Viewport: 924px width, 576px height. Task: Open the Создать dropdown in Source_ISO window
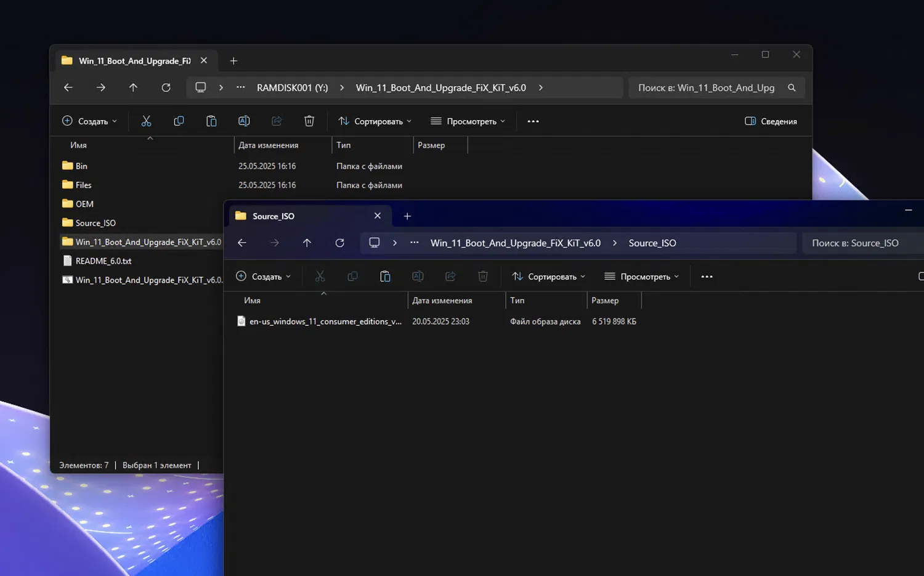(263, 277)
